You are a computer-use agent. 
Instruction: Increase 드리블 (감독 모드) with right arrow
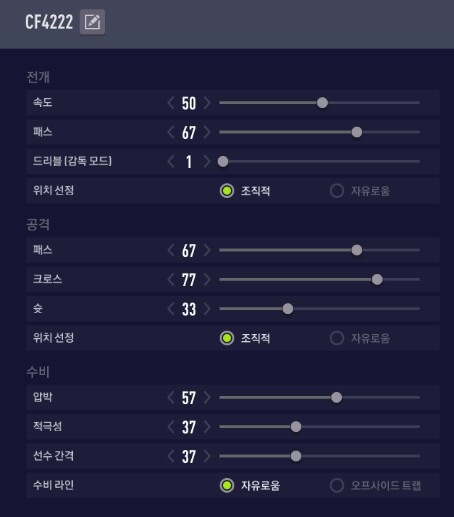point(207,162)
